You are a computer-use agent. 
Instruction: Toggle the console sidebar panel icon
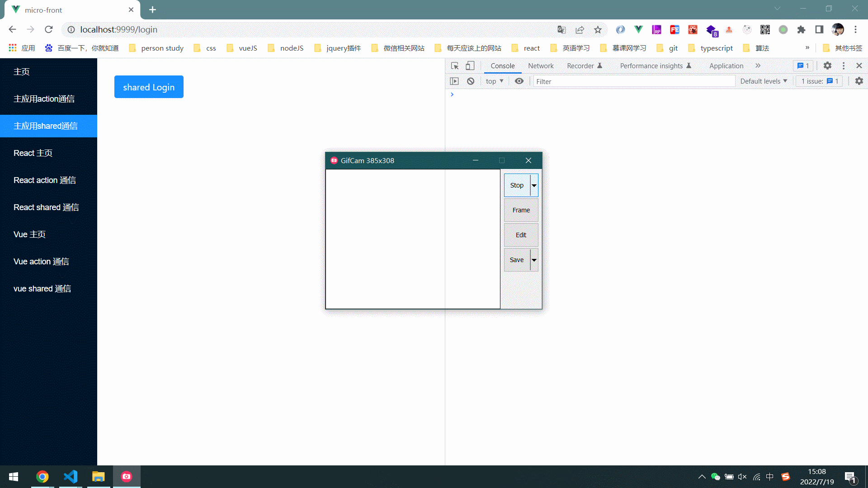[x=454, y=81]
